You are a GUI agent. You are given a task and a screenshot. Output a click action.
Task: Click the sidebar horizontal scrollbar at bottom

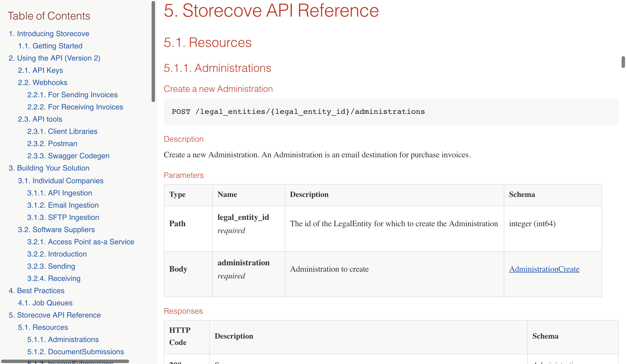(x=65, y=361)
